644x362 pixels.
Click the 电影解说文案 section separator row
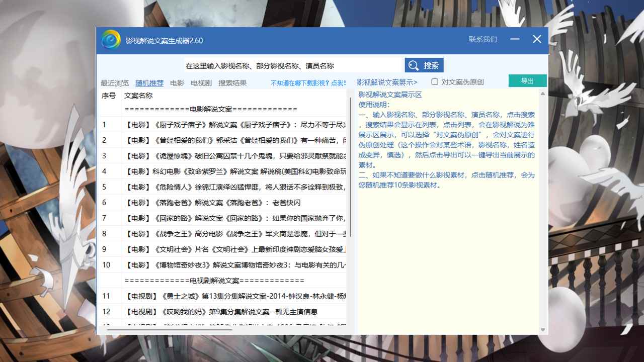click(x=222, y=109)
